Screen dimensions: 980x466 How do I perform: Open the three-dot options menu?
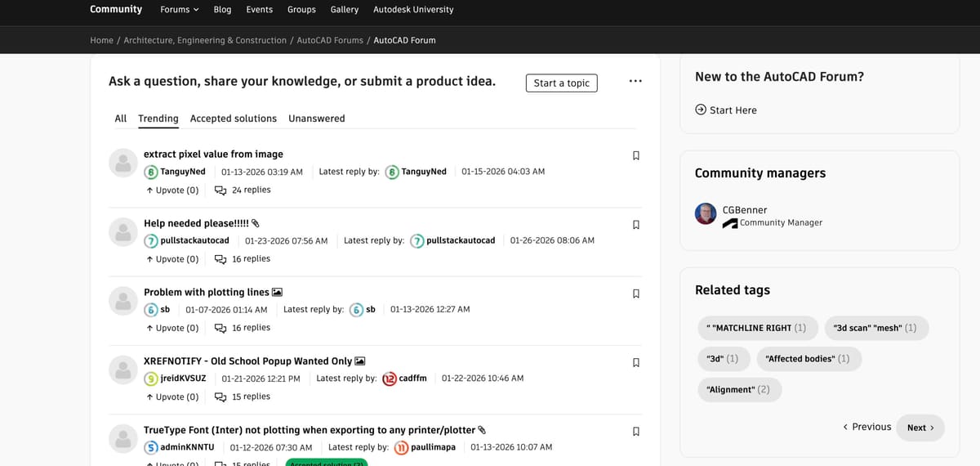click(635, 82)
